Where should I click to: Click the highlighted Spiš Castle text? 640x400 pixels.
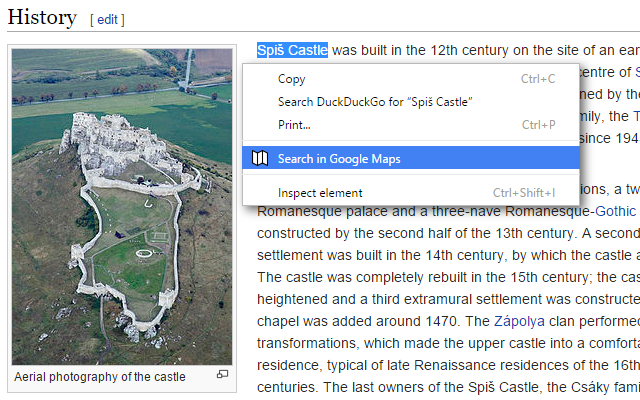(292, 50)
